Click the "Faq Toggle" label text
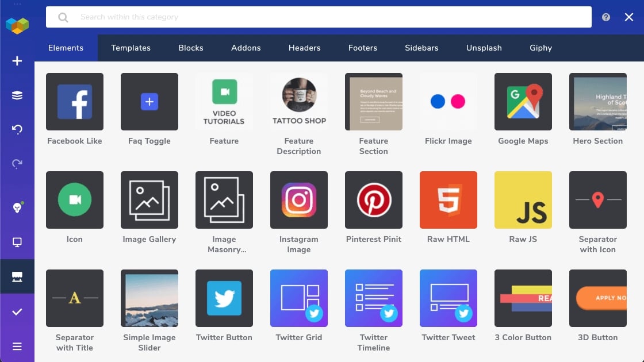Viewport: 644px width, 362px height. [149, 141]
